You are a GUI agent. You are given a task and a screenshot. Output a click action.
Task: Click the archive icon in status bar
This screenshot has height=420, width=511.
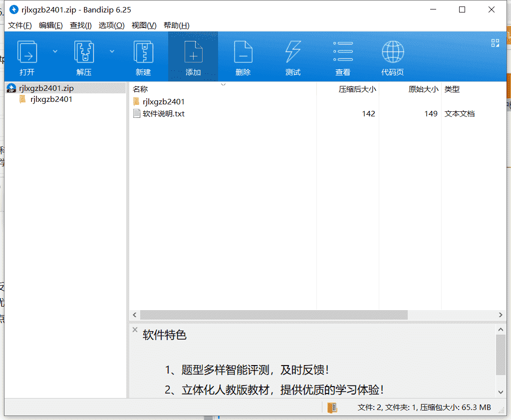coord(332,408)
